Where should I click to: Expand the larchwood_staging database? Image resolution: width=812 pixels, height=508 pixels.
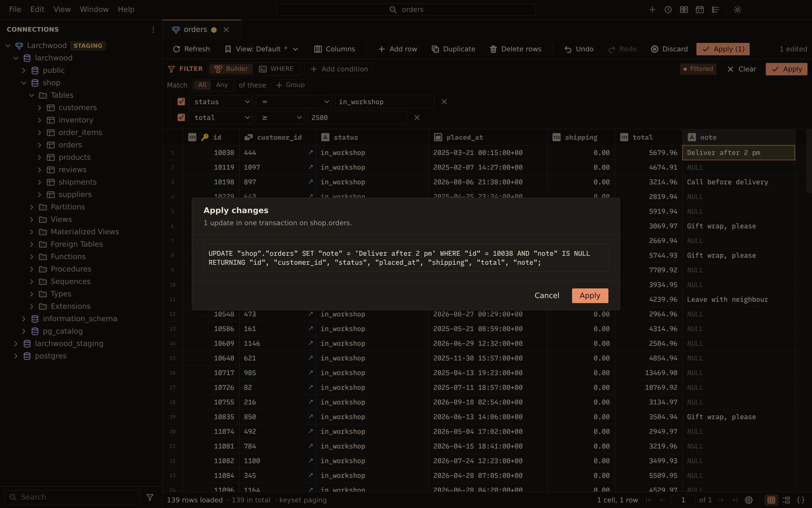tap(16, 343)
